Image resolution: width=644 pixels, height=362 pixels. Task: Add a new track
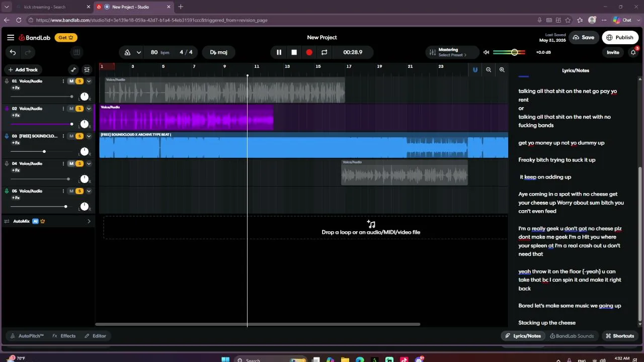pyautogui.click(x=23, y=70)
